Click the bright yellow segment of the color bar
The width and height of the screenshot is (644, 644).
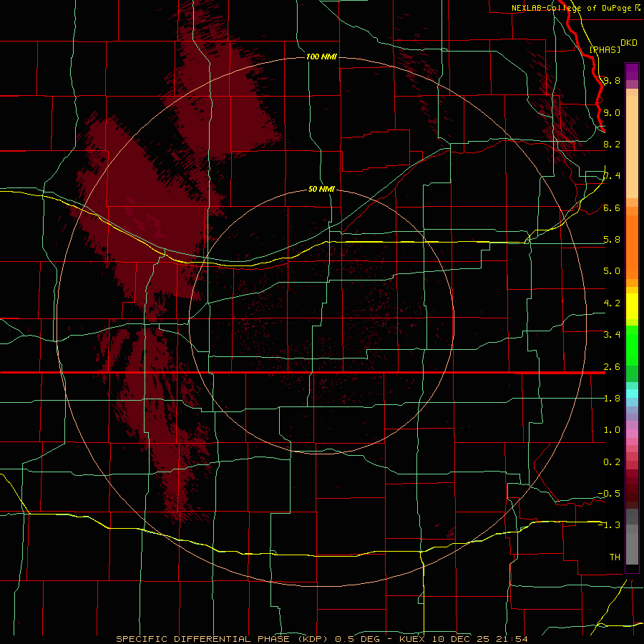[632, 306]
